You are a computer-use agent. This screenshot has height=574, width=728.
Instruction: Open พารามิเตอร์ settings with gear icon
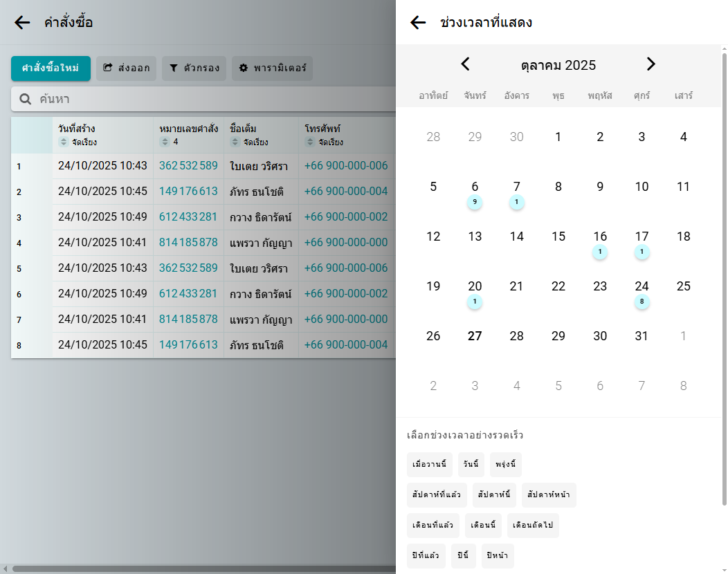(272, 68)
